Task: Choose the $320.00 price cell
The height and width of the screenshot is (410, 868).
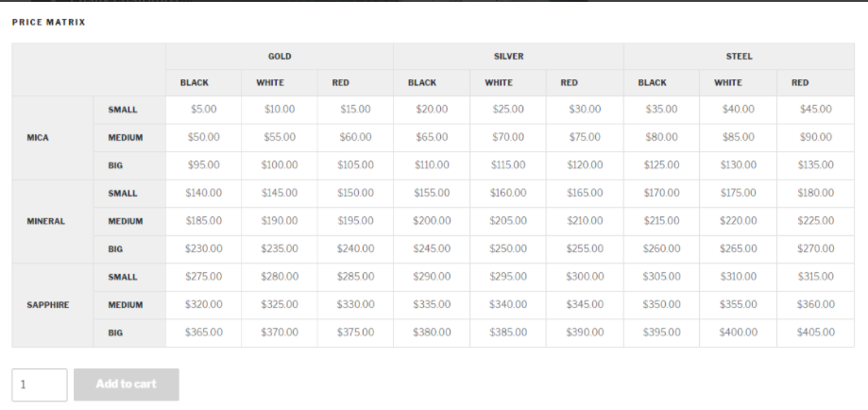Action: [x=204, y=305]
